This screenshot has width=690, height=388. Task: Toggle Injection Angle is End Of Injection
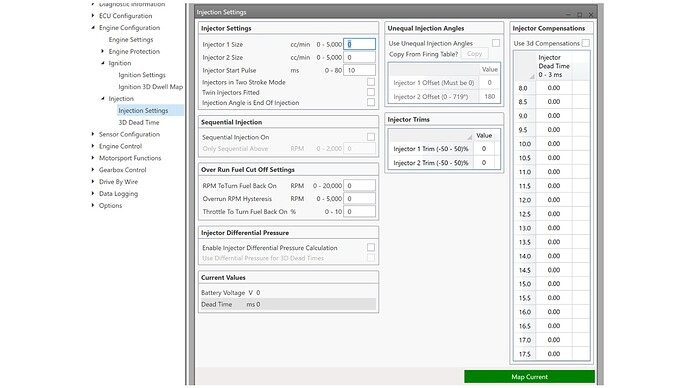(x=371, y=102)
